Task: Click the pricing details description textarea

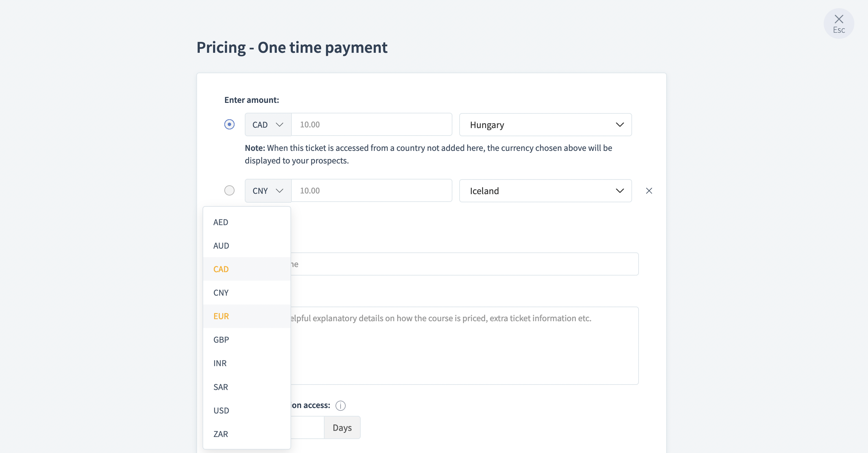Action: point(464,346)
